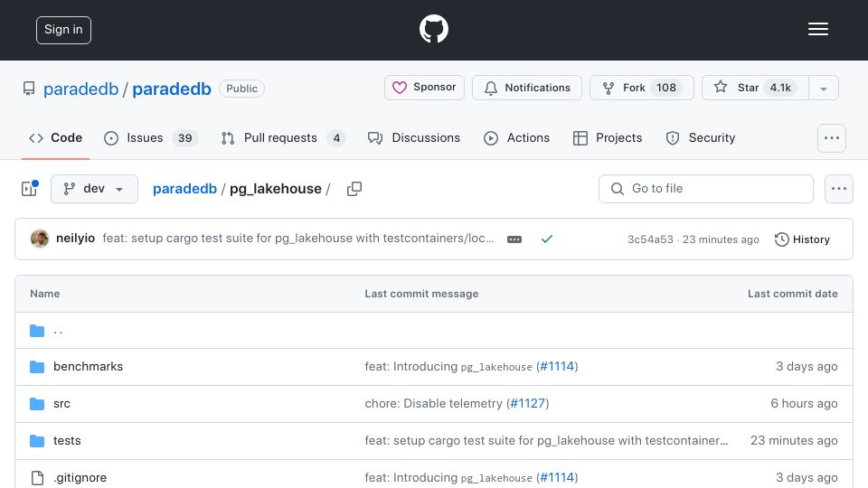Click the '6 hours ago' date in src row
868x488 pixels.
pyautogui.click(x=804, y=403)
